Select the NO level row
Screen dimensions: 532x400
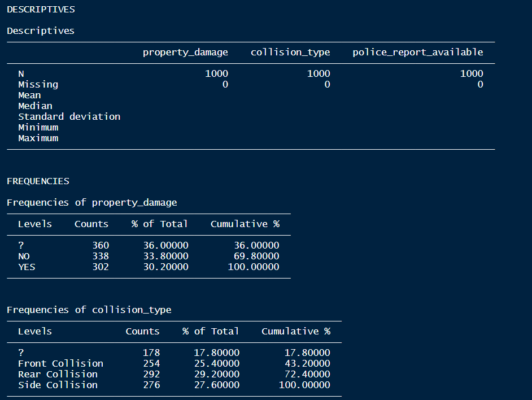point(22,256)
